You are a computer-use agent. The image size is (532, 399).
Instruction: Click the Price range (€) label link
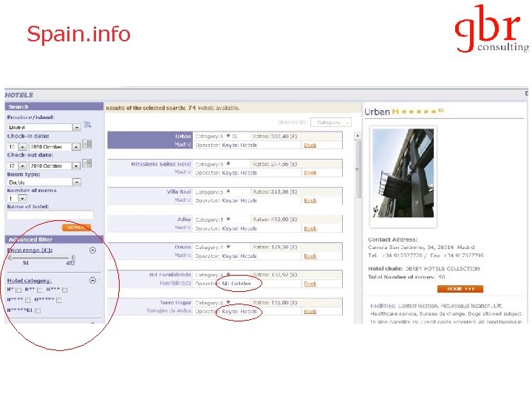coord(30,250)
